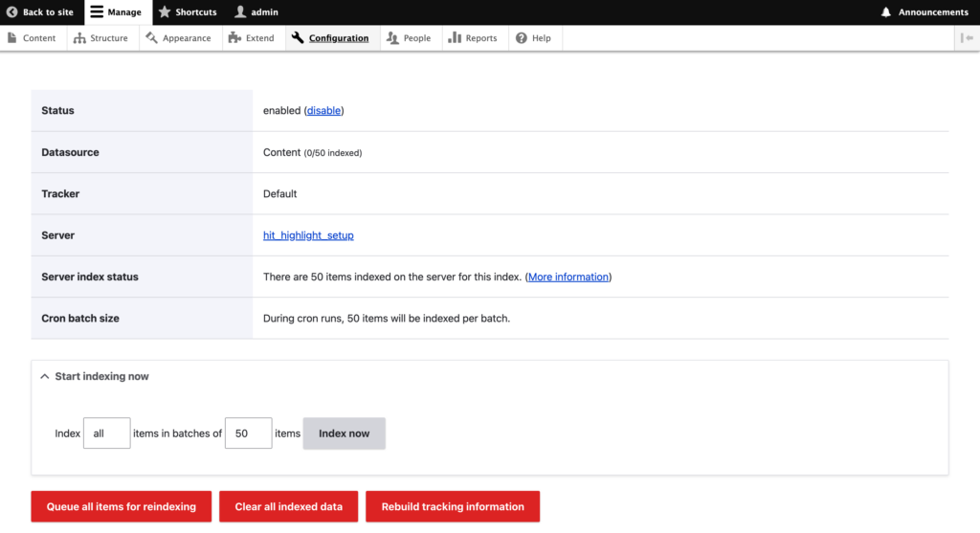Focus the batch size field showing 50
Screen dimensions: 980x533
tap(248, 433)
